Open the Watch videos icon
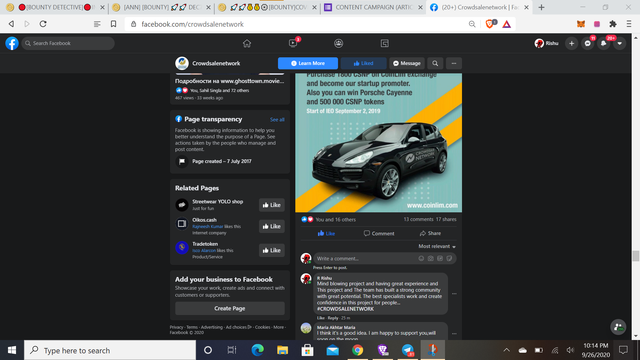Viewport: 640px width, 360px height. (293, 43)
